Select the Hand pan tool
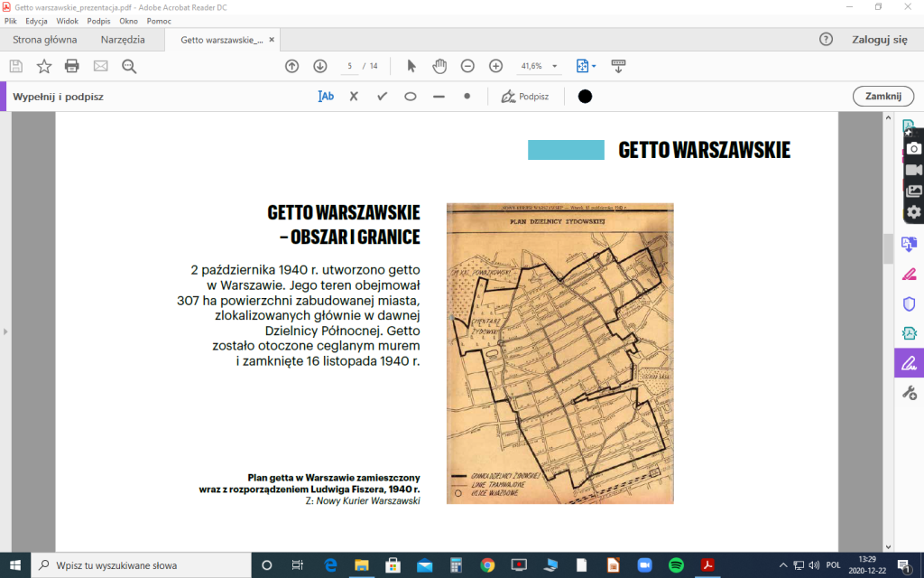This screenshot has width=924, height=578. 439,66
